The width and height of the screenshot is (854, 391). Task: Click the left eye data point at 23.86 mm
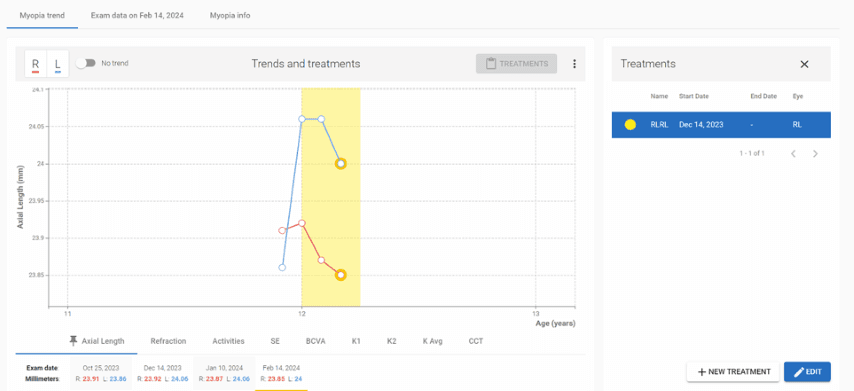[282, 267]
